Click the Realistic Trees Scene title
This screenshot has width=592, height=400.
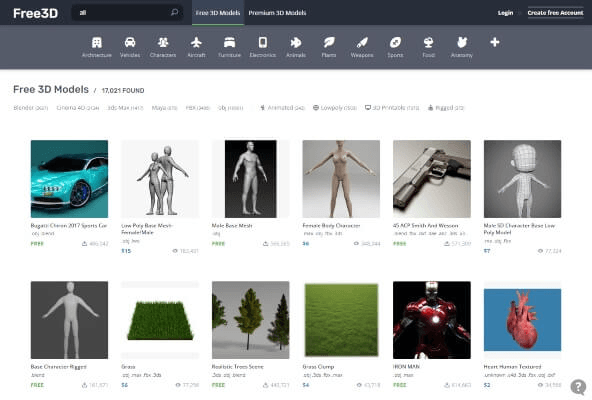pyautogui.click(x=237, y=367)
